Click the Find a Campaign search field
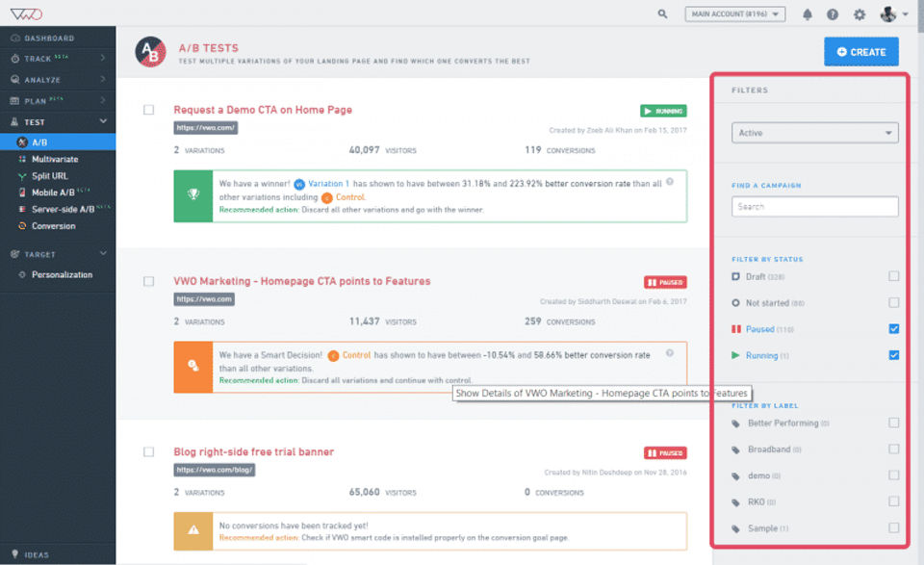Image resolution: width=924 pixels, height=565 pixels. 815,207
